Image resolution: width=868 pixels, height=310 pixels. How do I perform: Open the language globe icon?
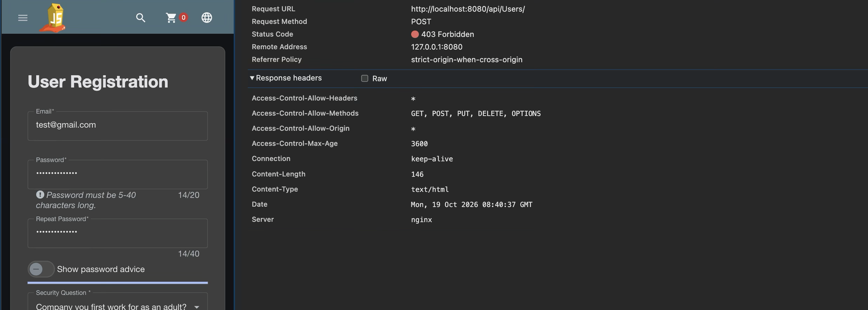point(207,18)
